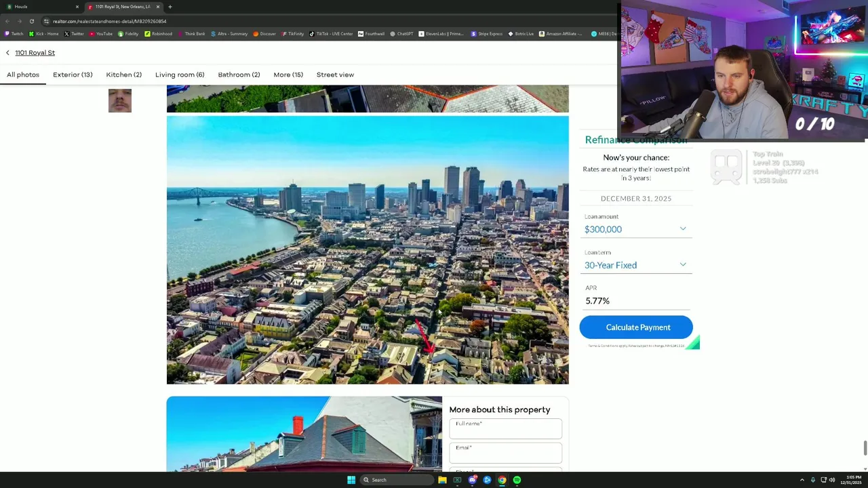Click the Calculate Payment button

pyautogui.click(x=636, y=327)
